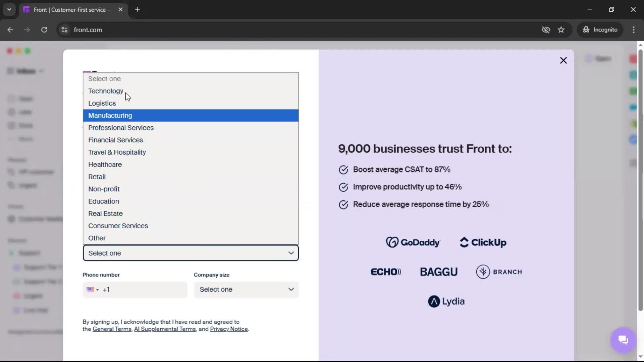
Task: Go back to the previous page
Action: click(x=10, y=29)
